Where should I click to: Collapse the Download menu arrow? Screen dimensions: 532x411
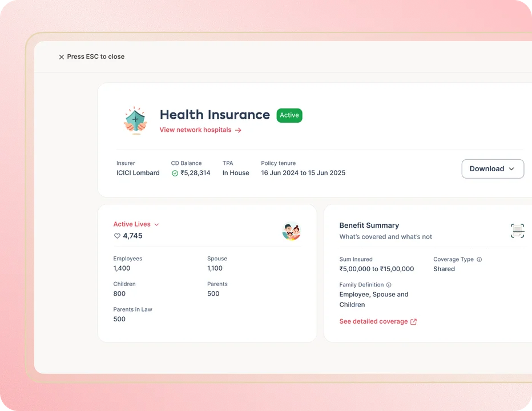(512, 169)
